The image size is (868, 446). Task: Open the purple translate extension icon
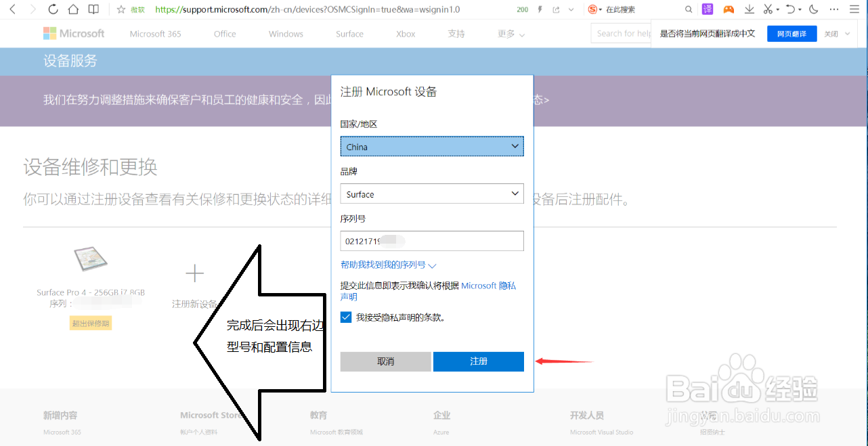[x=708, y=9]
